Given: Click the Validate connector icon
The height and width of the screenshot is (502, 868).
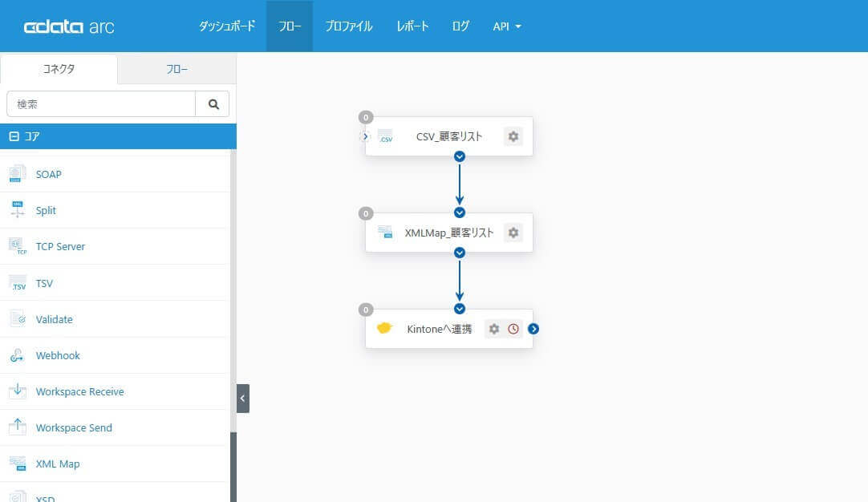Looking at the screenshot, I should (x=18, y=318).
